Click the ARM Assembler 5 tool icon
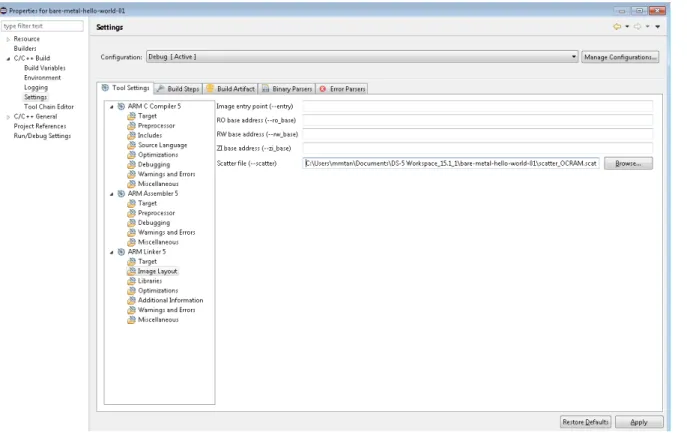This screenshot has height=438, width=687. coord(121,193)
